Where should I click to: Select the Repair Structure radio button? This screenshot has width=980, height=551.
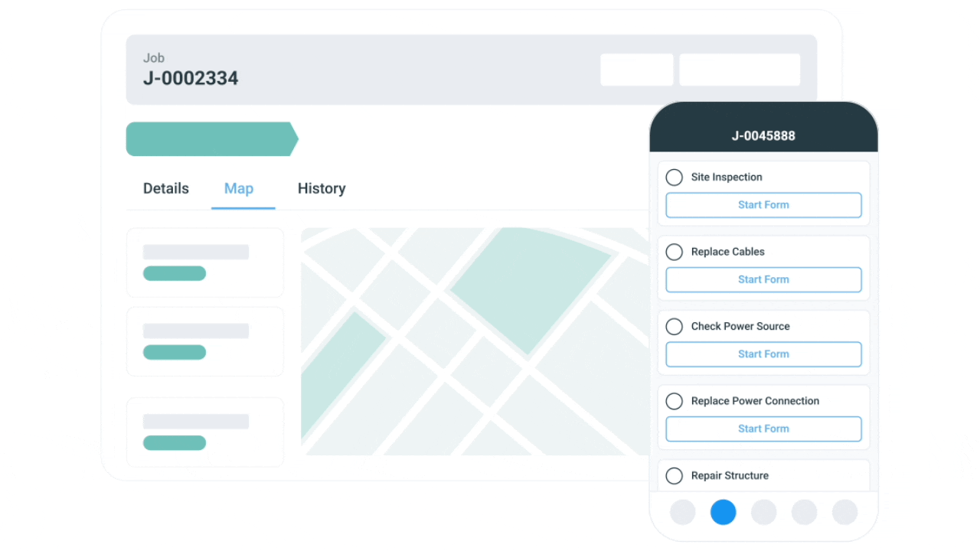(674, 475)
